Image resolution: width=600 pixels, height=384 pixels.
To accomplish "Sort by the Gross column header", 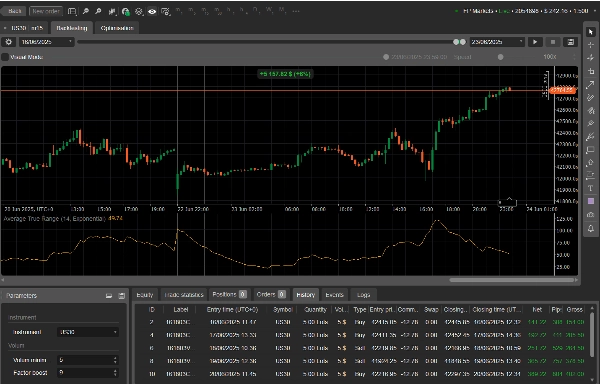I will 574,309.
